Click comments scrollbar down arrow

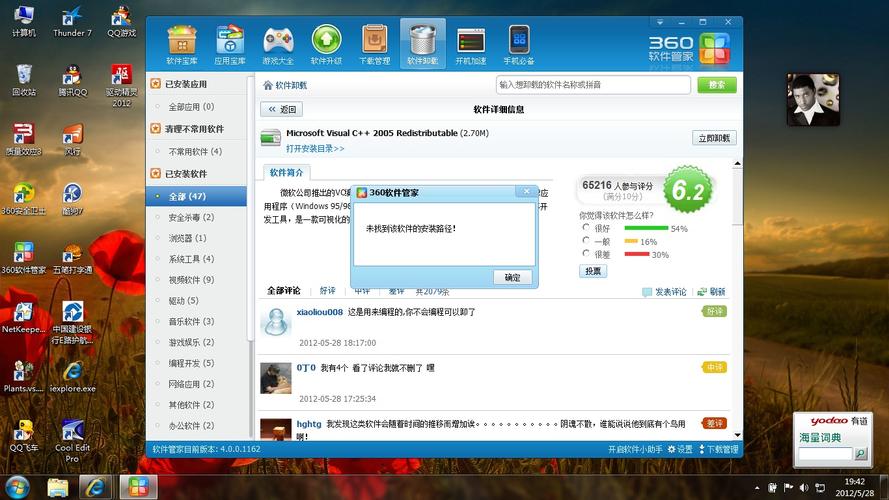click(x=737, y=435)
